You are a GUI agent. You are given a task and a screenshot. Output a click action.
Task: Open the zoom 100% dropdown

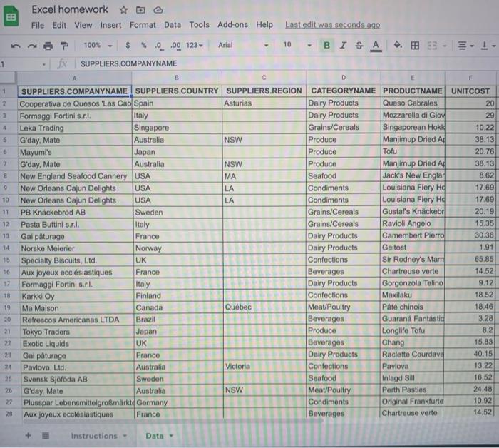(x=98, y=45)
